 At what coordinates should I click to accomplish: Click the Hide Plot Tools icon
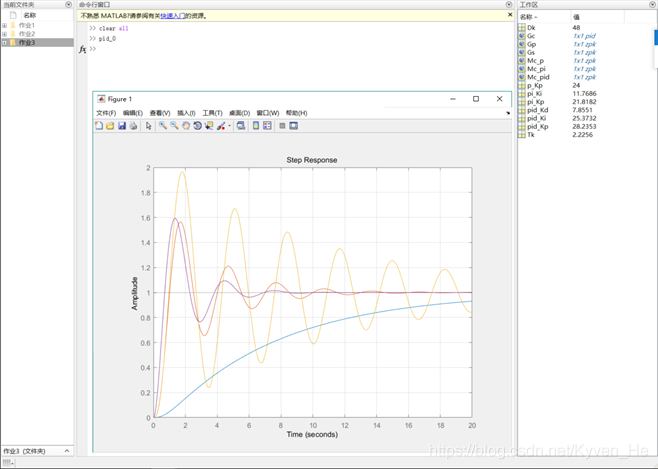pyautogui.click(x=282, y=125)
